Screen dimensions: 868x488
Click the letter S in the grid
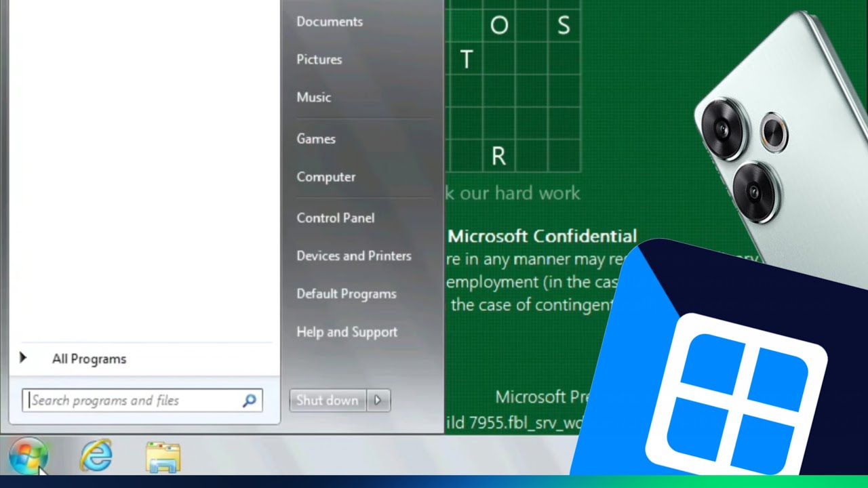point(564,26)
